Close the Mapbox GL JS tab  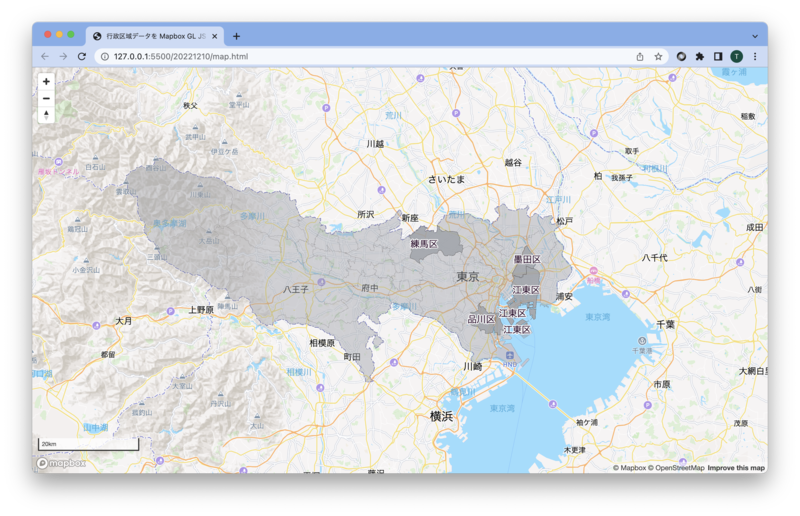pos(214,36)
